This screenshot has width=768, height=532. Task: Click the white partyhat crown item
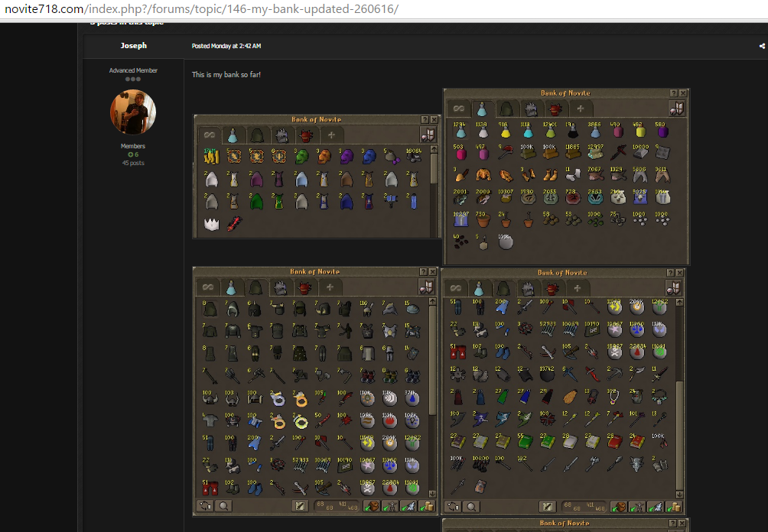(x=212, y=224)
